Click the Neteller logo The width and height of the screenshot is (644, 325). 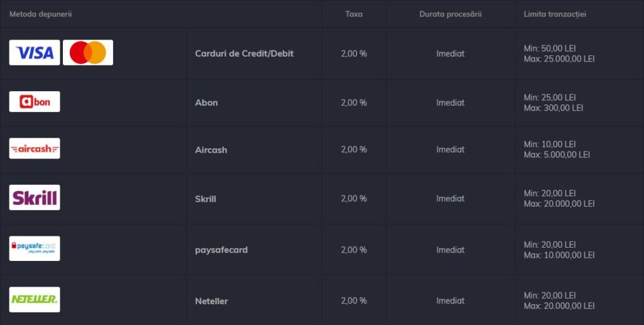click(35, 300)
